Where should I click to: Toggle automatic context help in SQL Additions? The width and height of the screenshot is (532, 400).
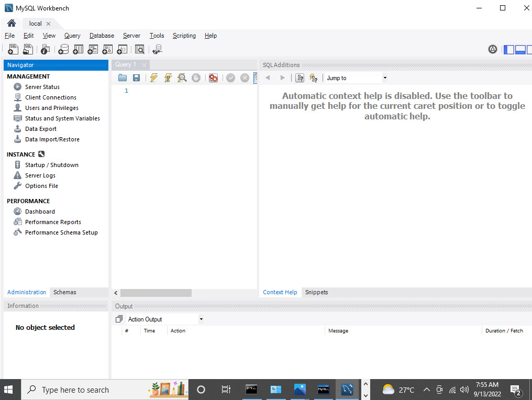click(313, 77)
